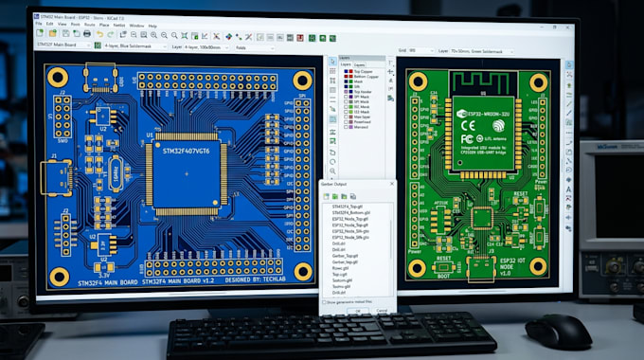
Task: Click the copy pages icon in Gerber Output
Action: pos(353,196)
